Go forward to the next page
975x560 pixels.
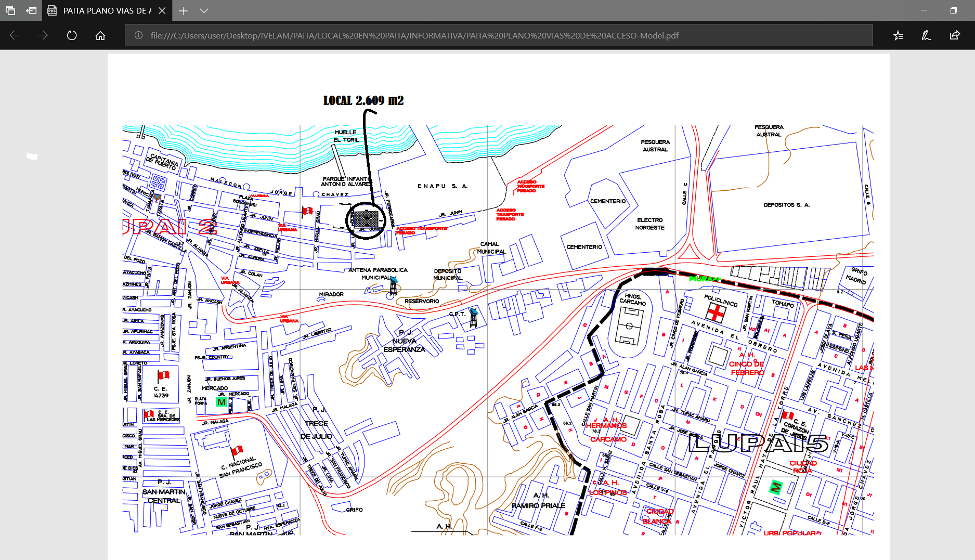[x=43, y=35]
